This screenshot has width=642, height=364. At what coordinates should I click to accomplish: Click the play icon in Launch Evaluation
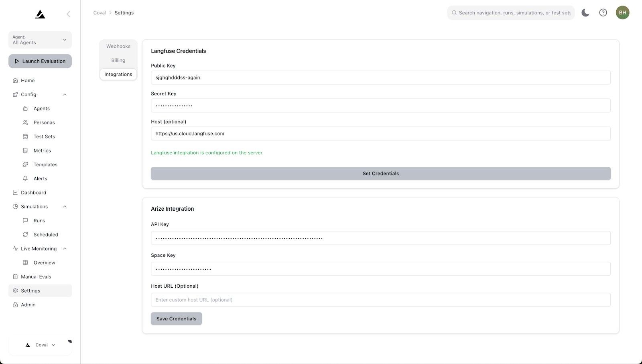point(17,61)
